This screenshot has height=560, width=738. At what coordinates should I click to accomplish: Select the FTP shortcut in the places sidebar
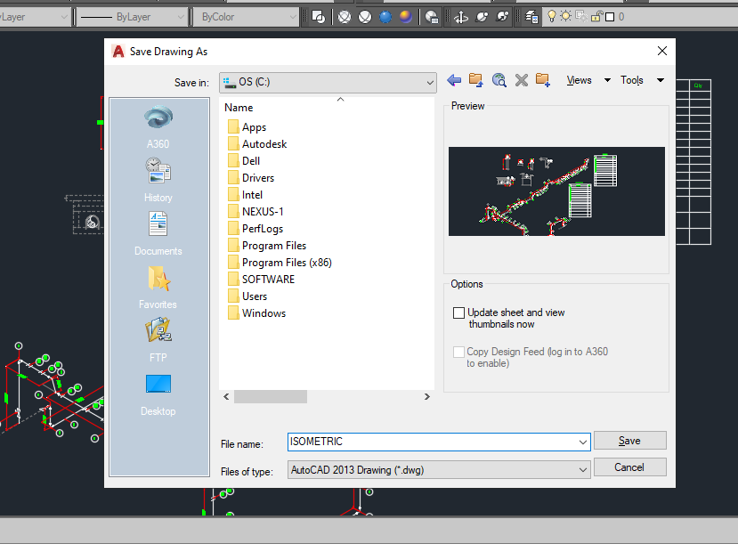158,338
